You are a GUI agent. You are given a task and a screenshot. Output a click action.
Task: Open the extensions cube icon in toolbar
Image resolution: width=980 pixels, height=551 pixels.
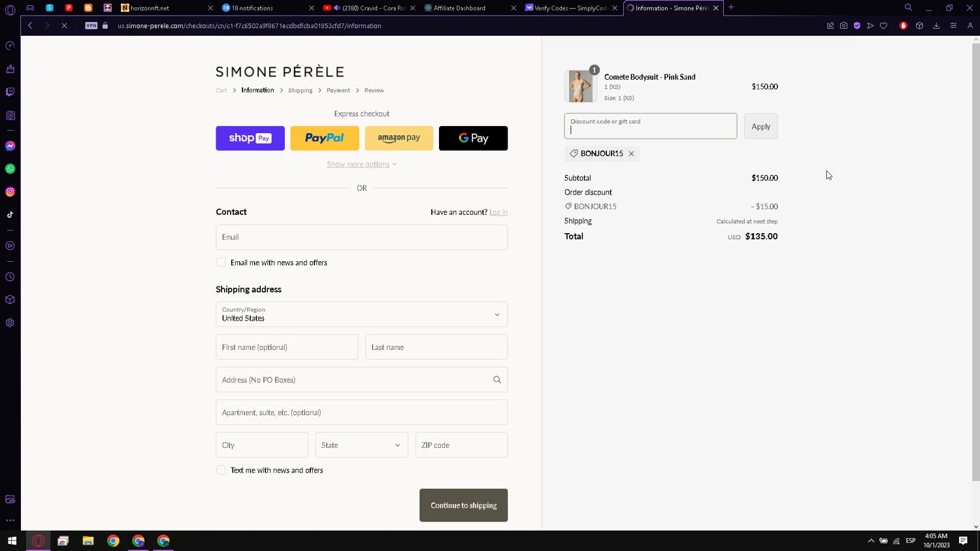tap(919, 25)
